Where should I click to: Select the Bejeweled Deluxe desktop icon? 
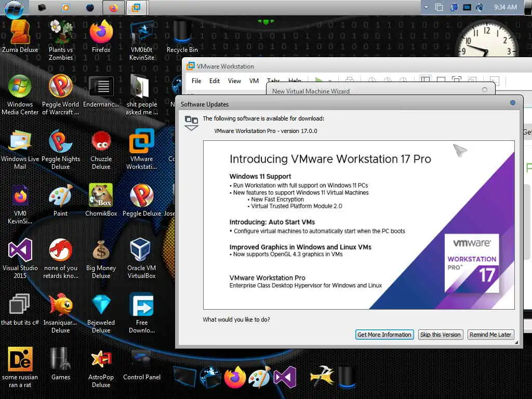tap(101, 313)
